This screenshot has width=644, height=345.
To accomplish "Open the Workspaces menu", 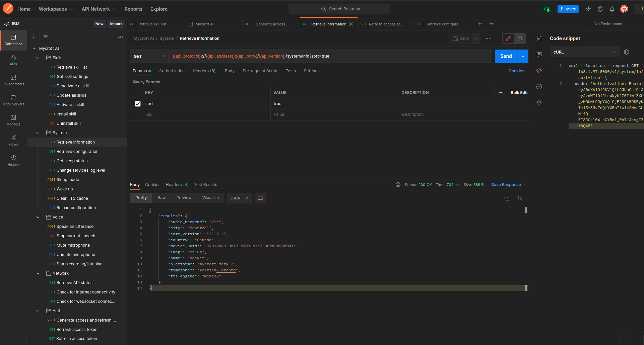I will 56,9.
